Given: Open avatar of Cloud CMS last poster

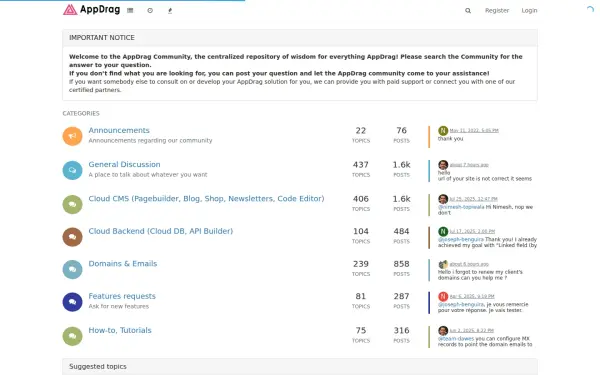Looking at the screenshot, I should (x=443, y=199).
